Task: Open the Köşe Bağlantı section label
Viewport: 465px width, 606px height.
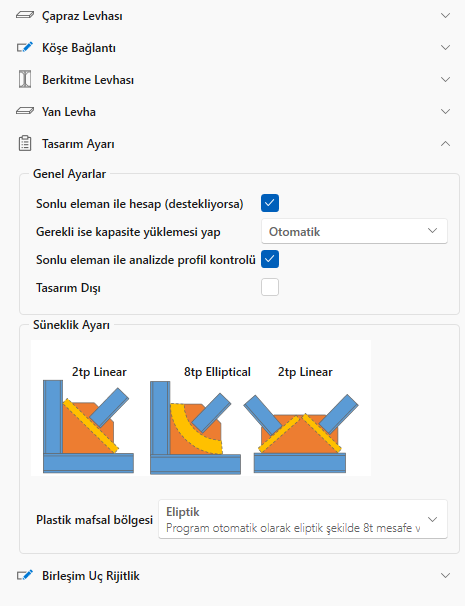Action: (79, 48)
